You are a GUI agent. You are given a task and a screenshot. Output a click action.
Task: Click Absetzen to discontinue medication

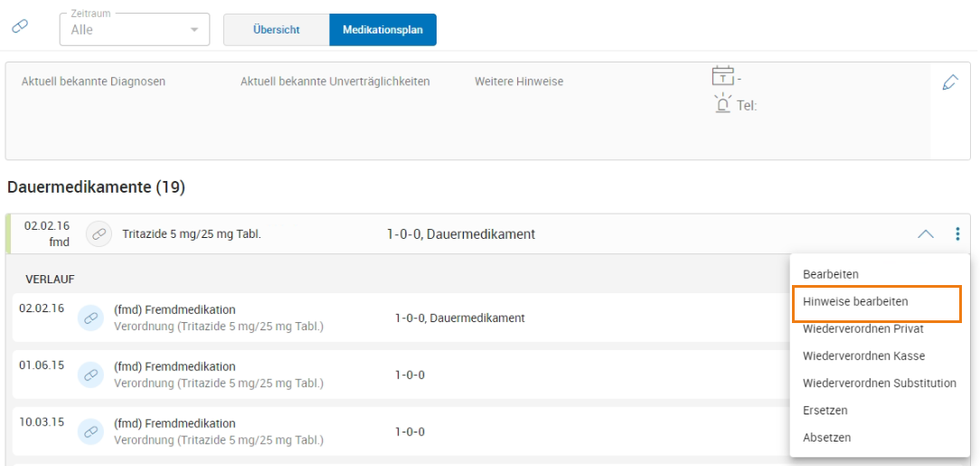point(826,437)
